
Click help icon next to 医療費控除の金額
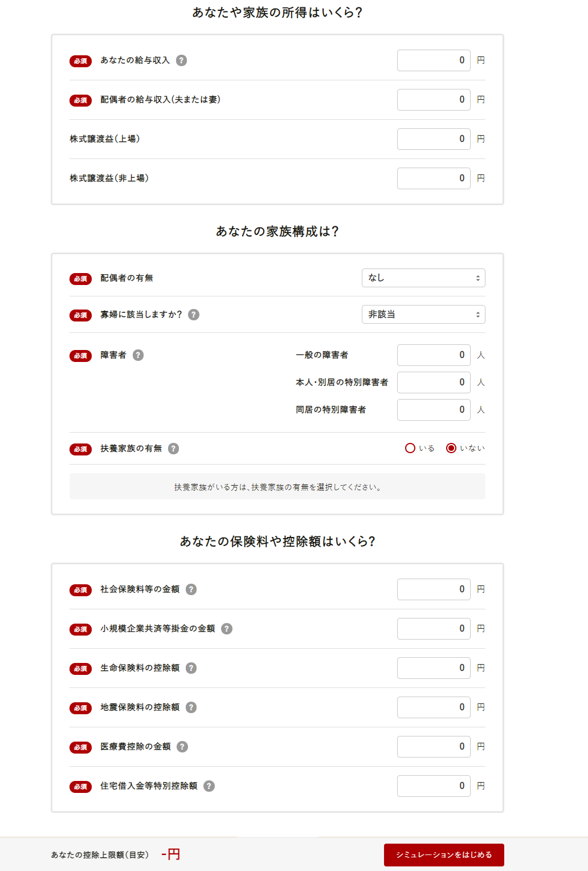182,747
